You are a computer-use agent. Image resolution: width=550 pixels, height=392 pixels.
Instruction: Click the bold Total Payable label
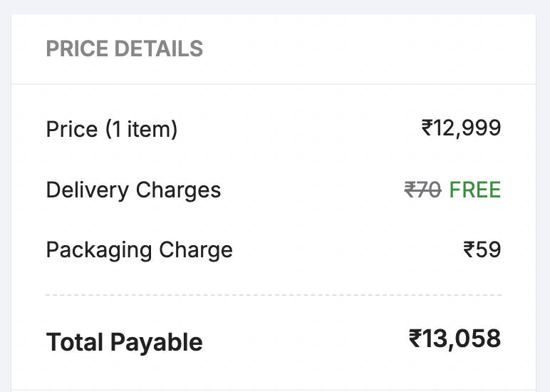pyautogui.click(x=124, y=342)
